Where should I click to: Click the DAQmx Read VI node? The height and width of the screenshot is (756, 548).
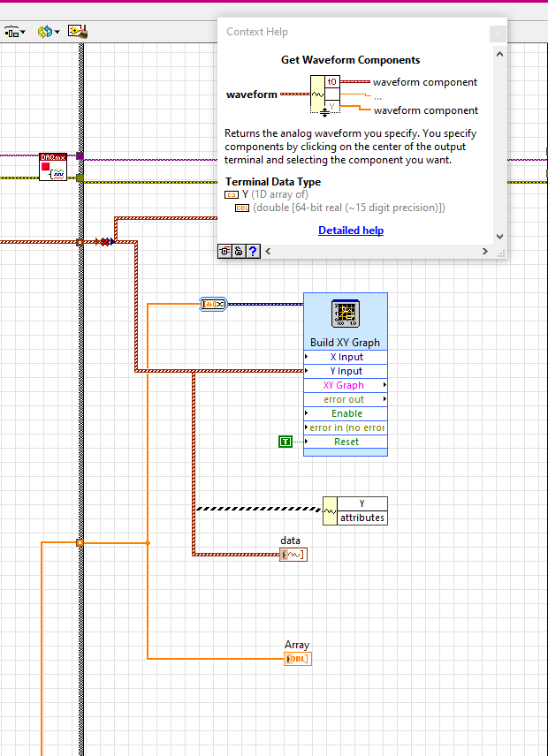point(53,166)
